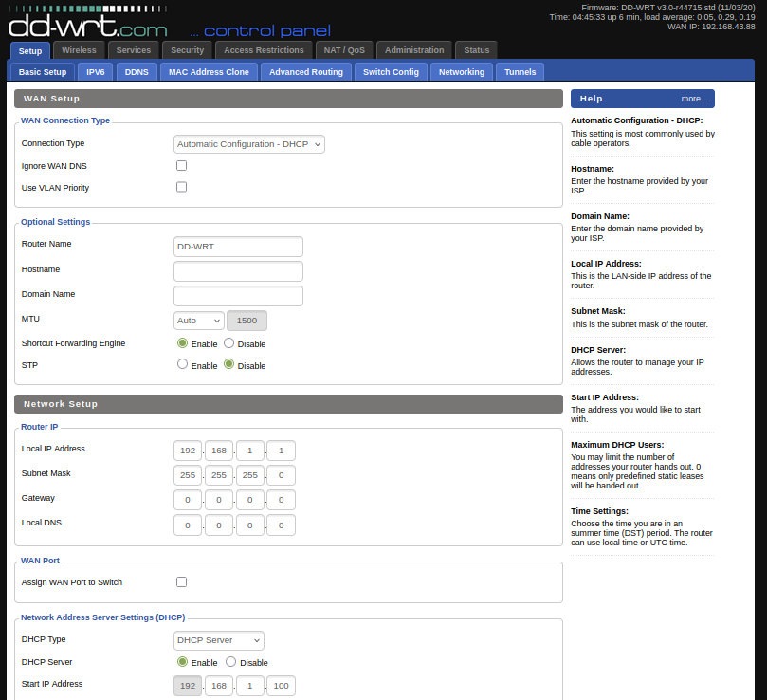Image resolution: width=767 pixels, height=700 pixels.
Task: Open the Setup main tab
Action: tap(30, 51)
